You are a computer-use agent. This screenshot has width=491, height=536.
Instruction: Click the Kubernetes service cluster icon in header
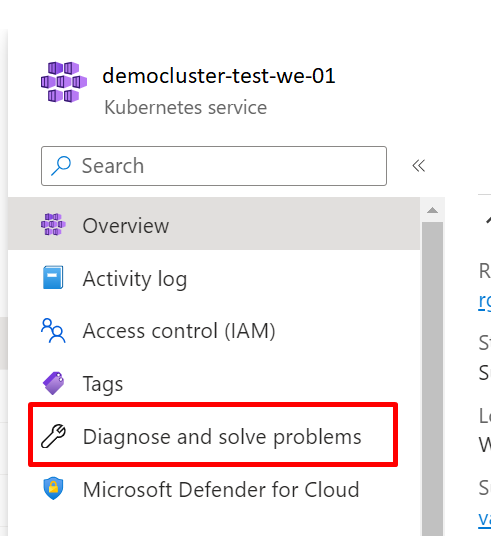(64, 82)
